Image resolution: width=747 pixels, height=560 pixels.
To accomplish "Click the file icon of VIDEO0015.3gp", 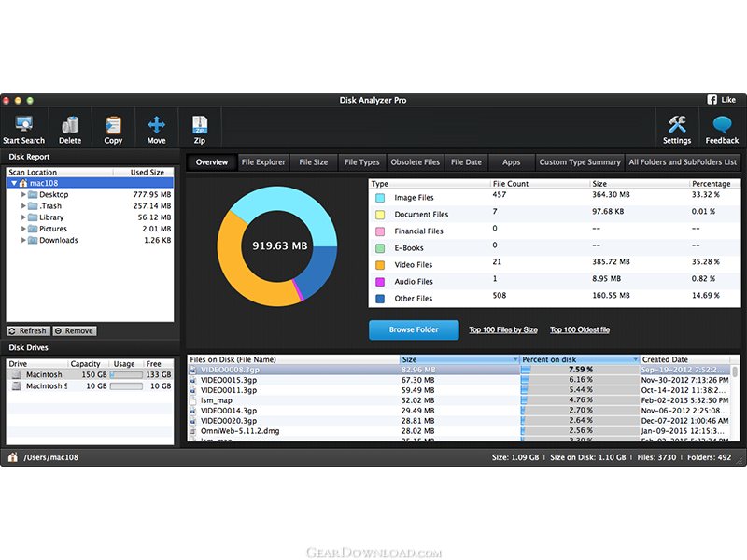I will (x=193, y=380).
